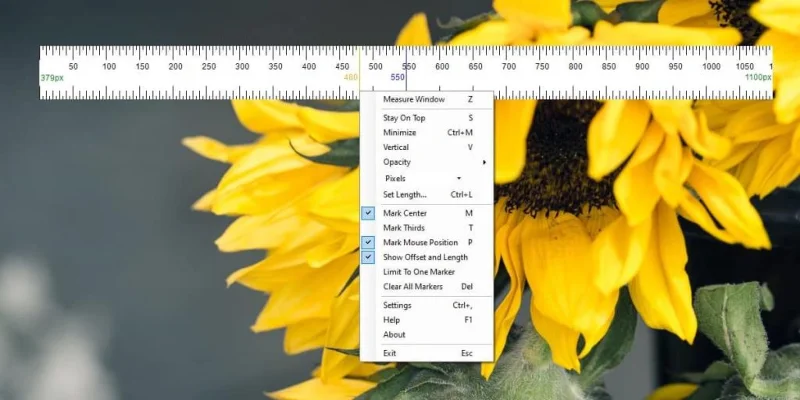Open Set Length... dialog
This screenshot has height=400, width=800.
click(x=427, y=194)
